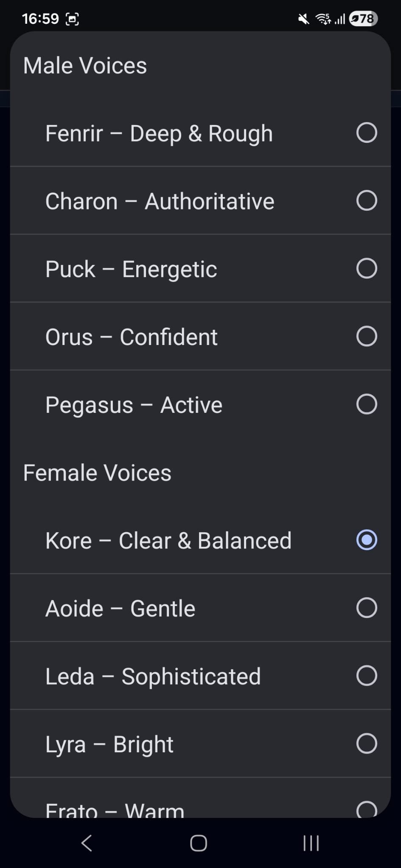The image size is (401, 868).
Task: Tap the Android back navigation icon
Action: click(x=87, y=843)
